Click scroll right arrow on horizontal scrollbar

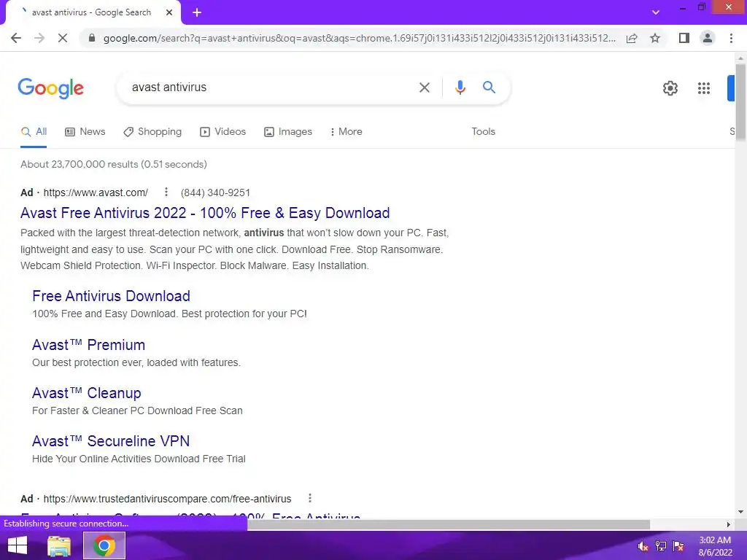(729, 524)
